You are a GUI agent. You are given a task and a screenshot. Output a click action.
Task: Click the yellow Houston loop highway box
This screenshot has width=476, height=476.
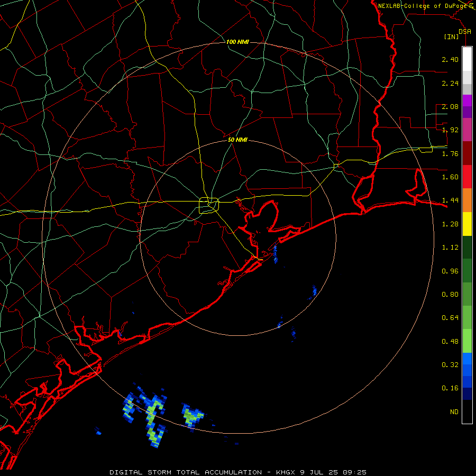point(209,206)
